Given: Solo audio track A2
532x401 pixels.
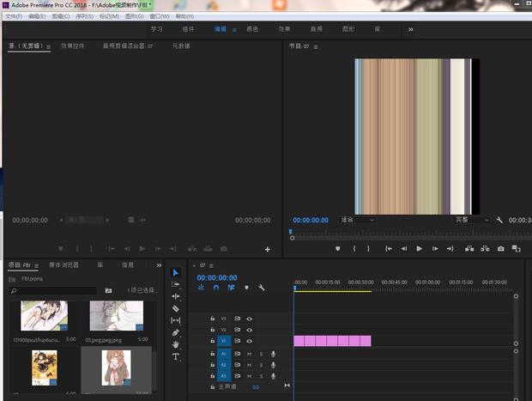Looking at the screenshot, I should pos(261,365).
